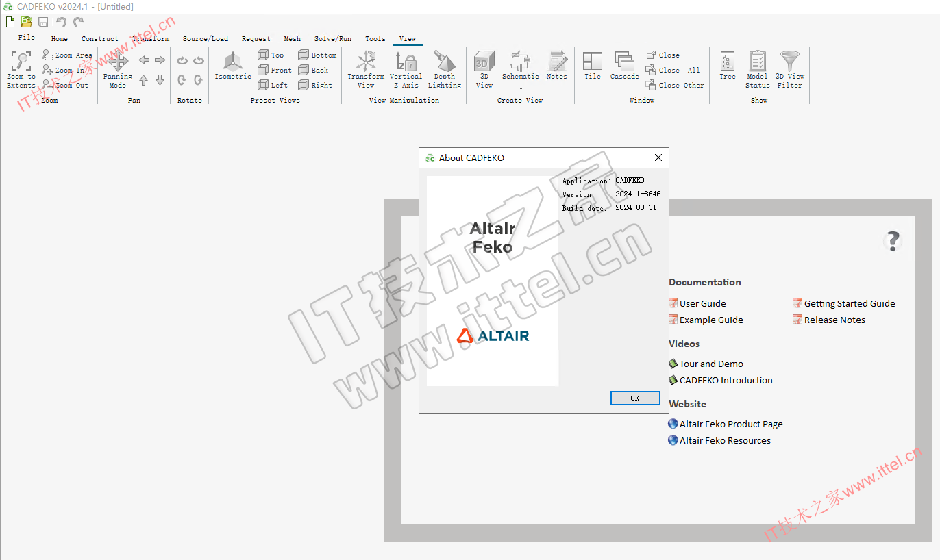Select the Zoom Area tool
Viewport: 940px width, 560px height.
tap(67, 55)
